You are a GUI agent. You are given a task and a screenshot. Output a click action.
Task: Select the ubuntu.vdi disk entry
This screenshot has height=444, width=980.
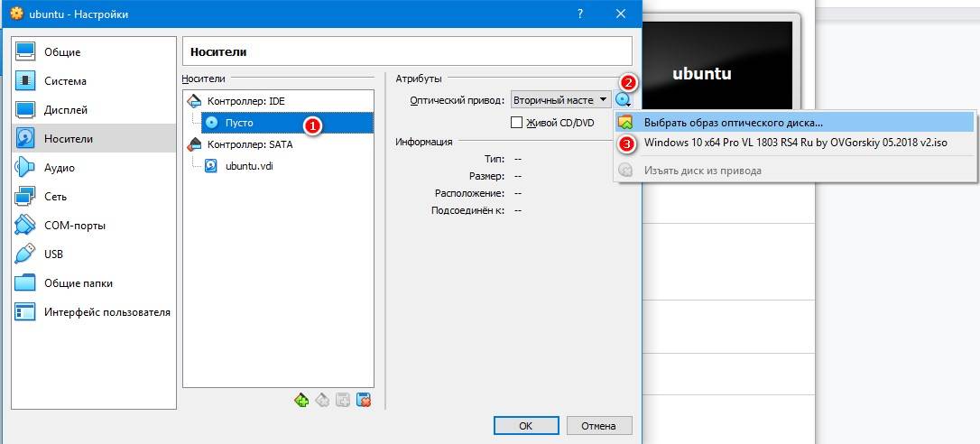(x=250, y=166)
